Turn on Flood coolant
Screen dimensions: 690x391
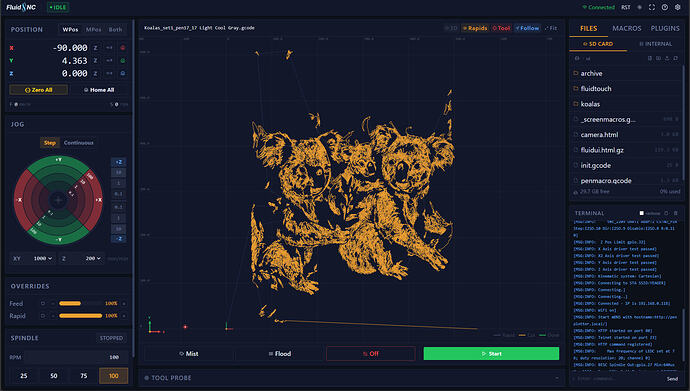(280, 354)
